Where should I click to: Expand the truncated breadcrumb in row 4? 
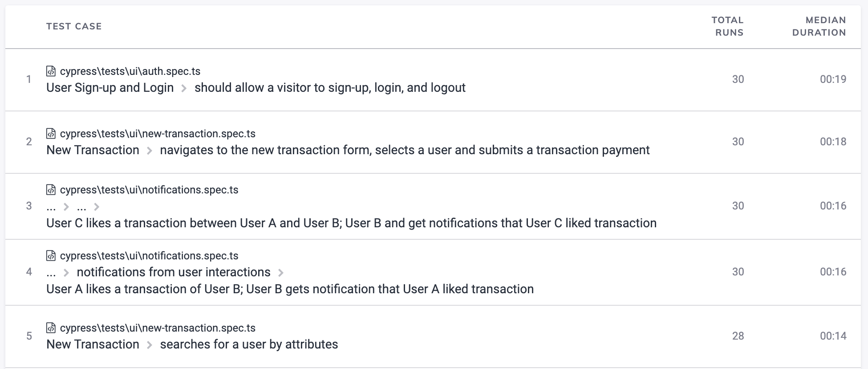point(51,272)
